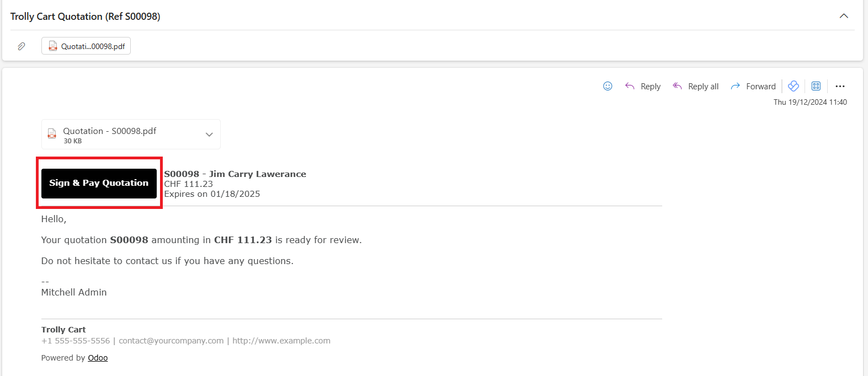Click the contact@yourcompany.com email link
This screenshot has width=868, height=376.
(x=171, y=341)
